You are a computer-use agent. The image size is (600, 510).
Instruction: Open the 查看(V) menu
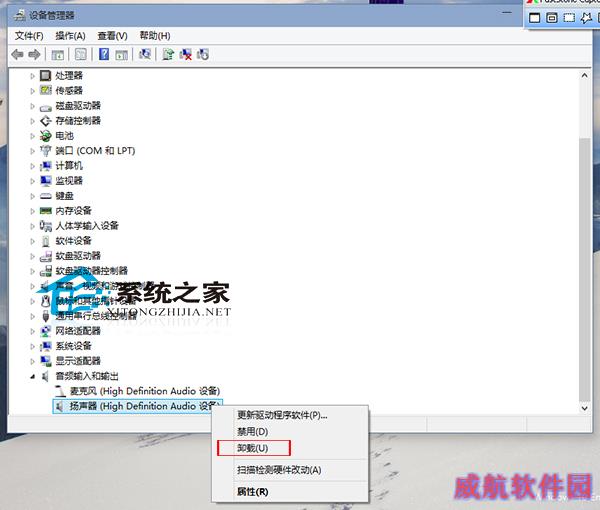click(112, 36)
